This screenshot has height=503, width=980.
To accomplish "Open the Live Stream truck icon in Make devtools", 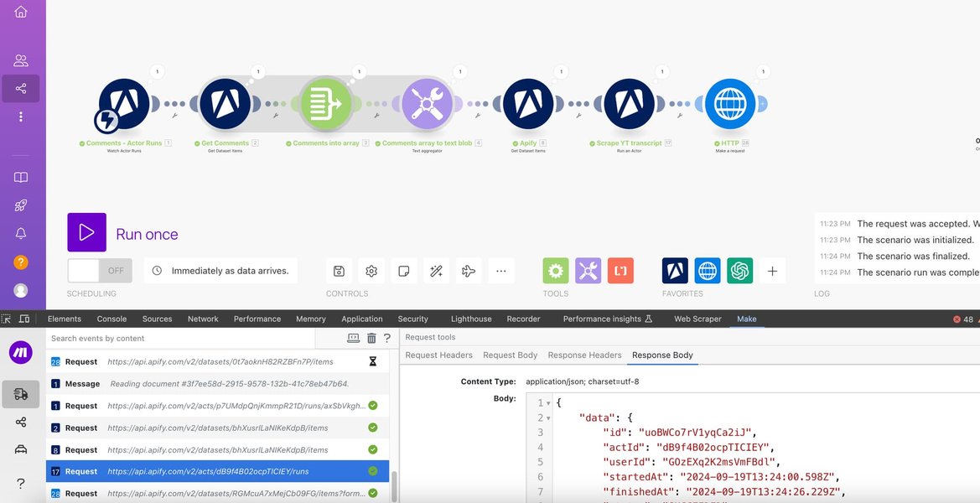I will point(21,394).
